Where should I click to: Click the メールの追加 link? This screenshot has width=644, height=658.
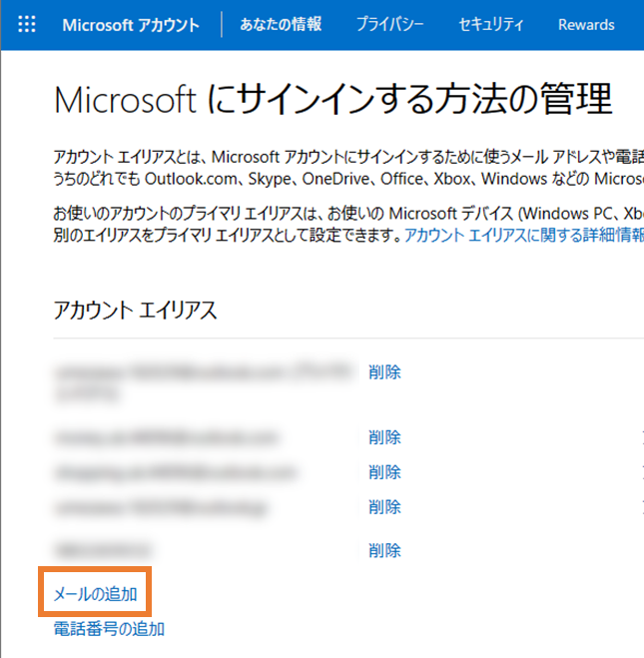coord(95,594)
